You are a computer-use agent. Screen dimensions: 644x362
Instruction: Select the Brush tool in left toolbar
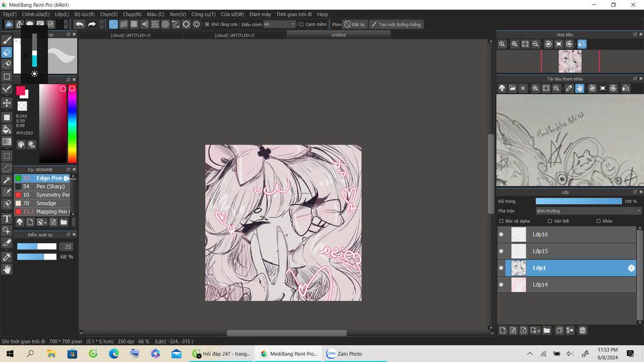(6, 40)
